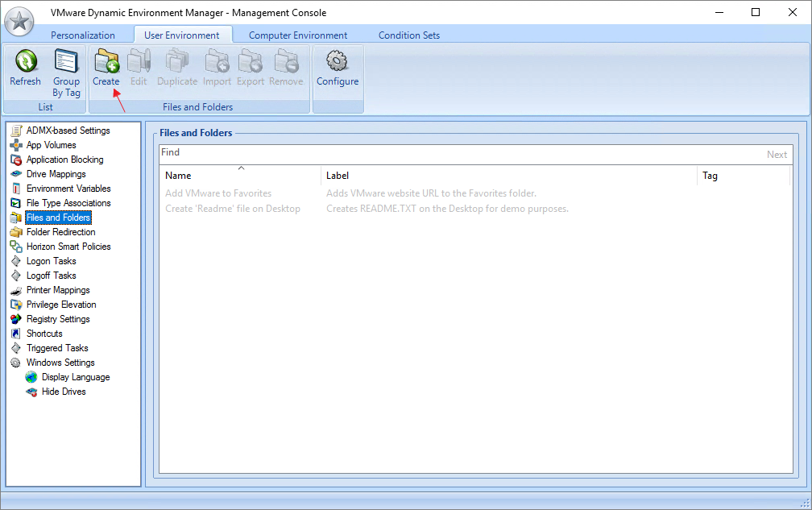The image size is (812, 510).
Task: Select Hide Drives under Windows Settings
Action: (x=62, y=392)
